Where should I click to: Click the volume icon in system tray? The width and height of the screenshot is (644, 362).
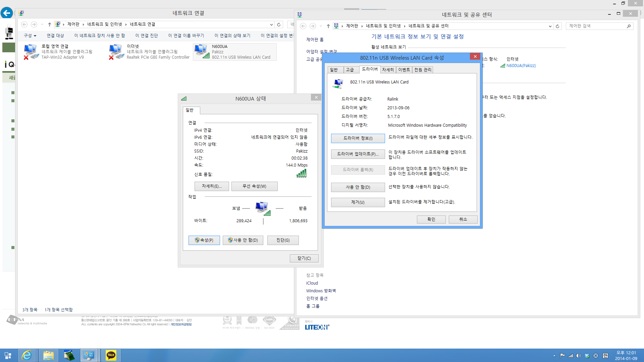[x=579, y=356]
